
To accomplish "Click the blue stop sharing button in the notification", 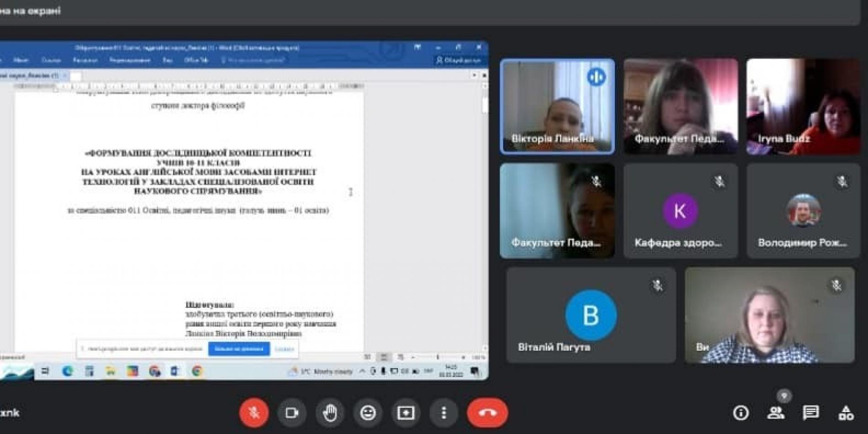I will (239, 349).
